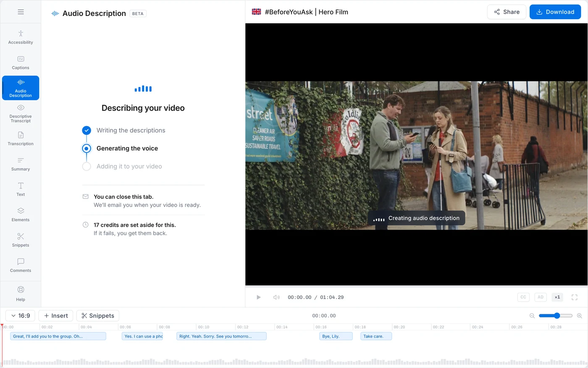This screenshot has width=588, height=368.
Task: Click the 'You can close this tab.' text
Action: point(123,197)
